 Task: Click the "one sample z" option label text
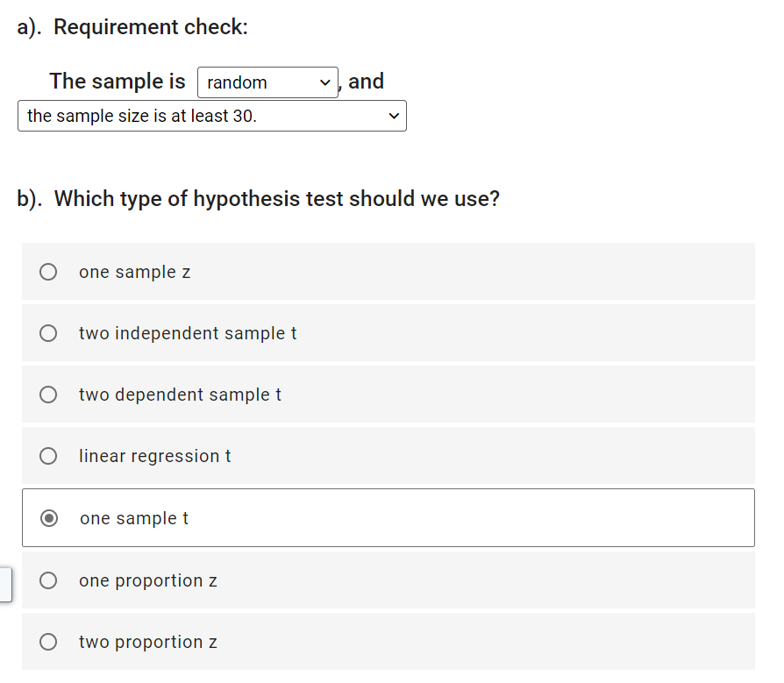click(x=134, y=272)
